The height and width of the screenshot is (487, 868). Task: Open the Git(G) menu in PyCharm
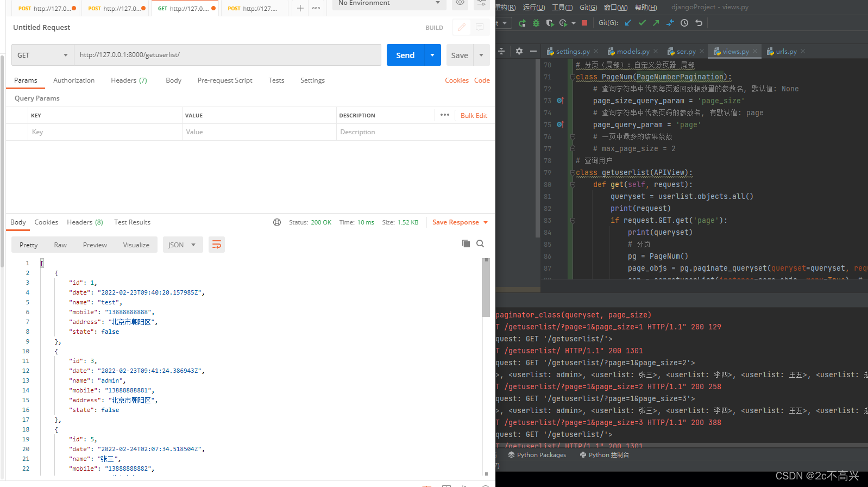click(588, 7)
